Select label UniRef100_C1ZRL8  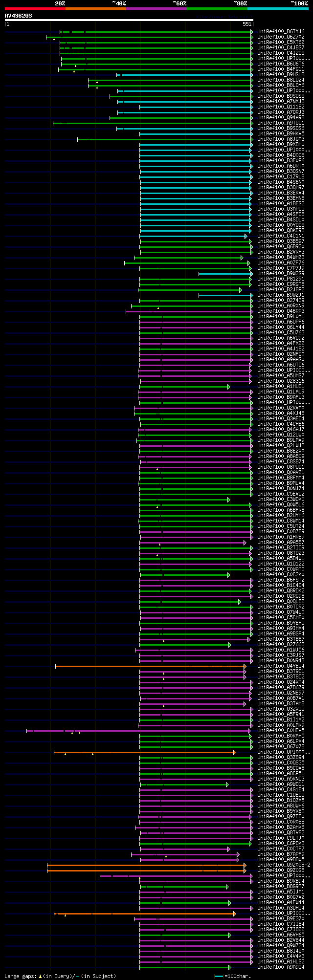click(281, 176)
